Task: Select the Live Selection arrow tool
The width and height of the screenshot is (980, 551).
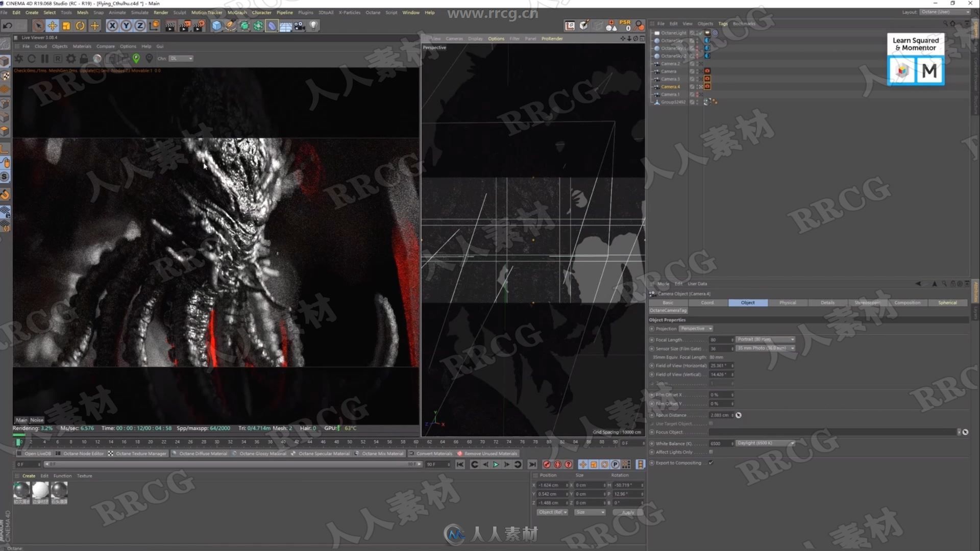Action: tap(38, 26)
